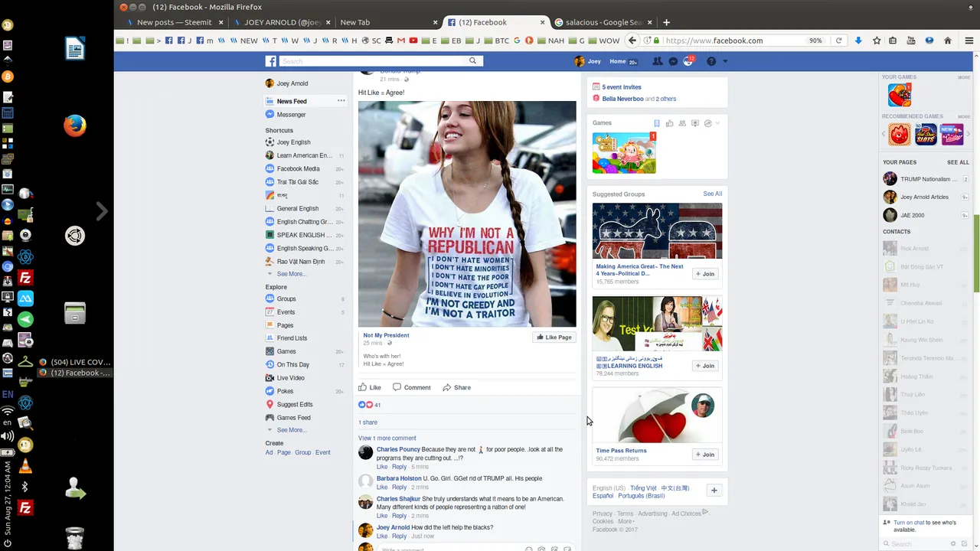Open News Feed options ellipsis
980x551 pixels.
coord(341,101)
